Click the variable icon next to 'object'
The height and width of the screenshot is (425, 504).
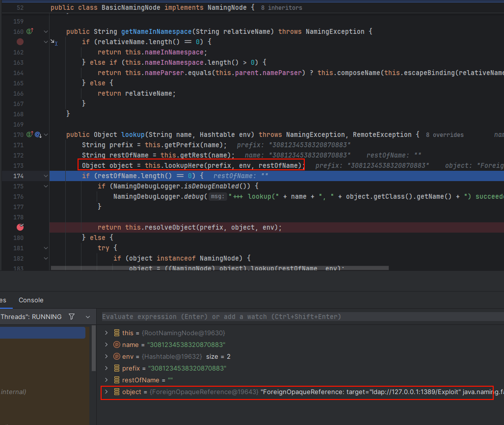117,392
